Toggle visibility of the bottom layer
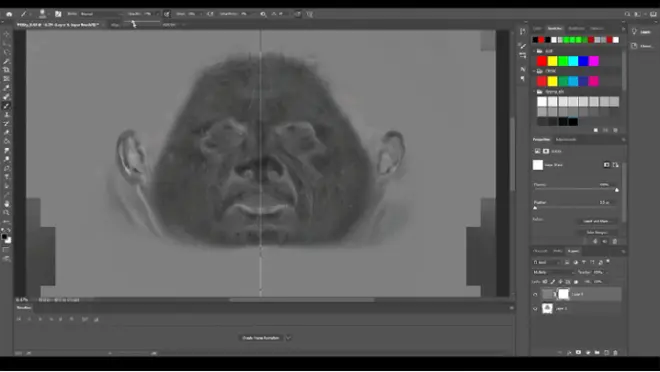 point(535,309)
